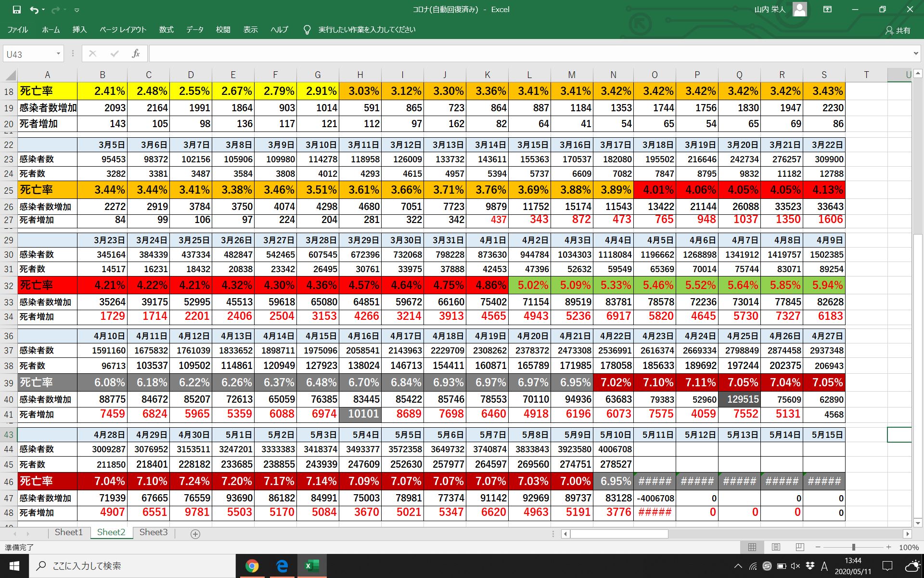Image resolution: width=924 pixels, height=578 pixels.
Task: Switch to Page Break Preview icon
Action: (x=800, y=547)
